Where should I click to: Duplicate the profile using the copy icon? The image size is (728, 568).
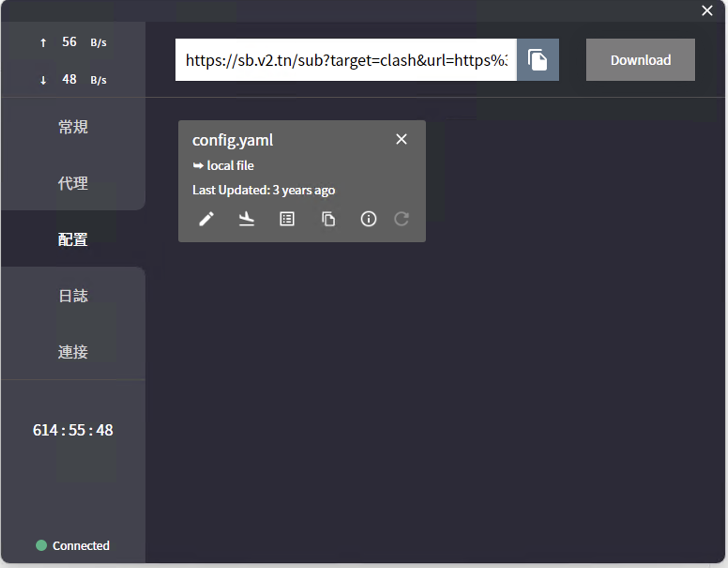[328, 219]
